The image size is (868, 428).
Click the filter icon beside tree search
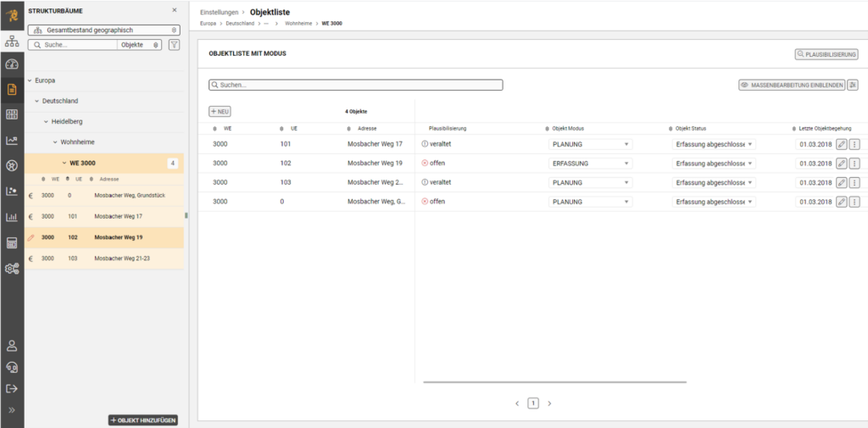click(174, 44)
